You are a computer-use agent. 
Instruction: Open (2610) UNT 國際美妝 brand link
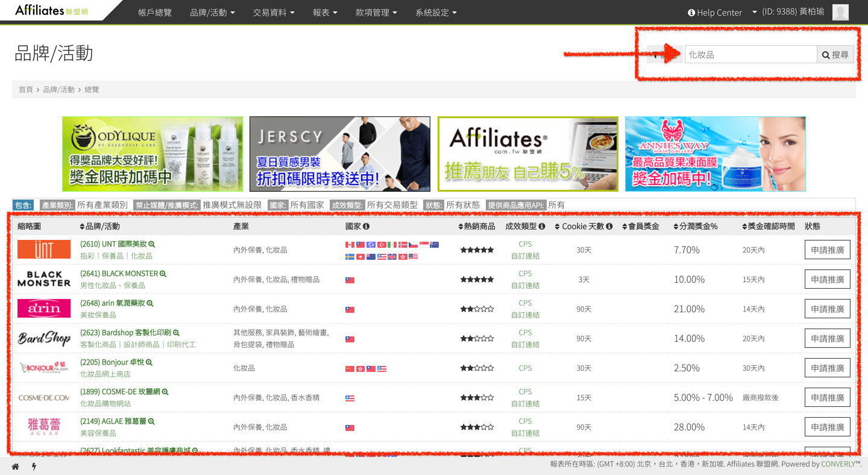[x=113, y=244]
